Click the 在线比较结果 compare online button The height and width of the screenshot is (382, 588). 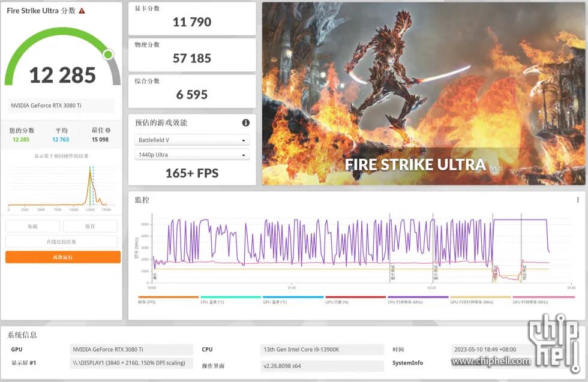point(61,242)
